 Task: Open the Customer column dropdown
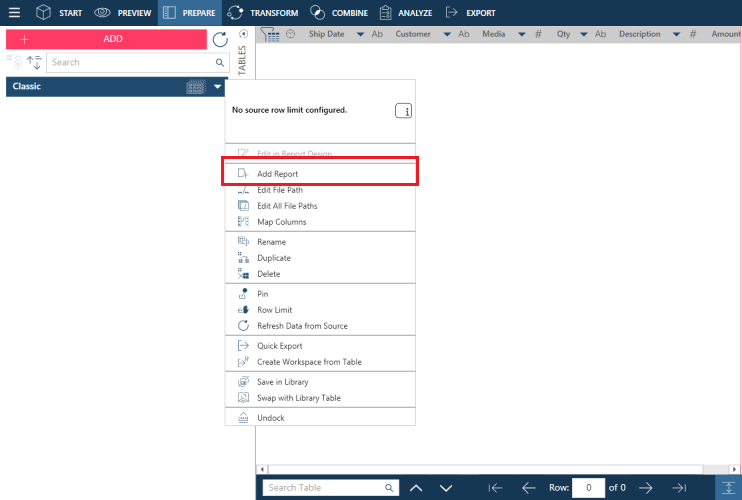click(447, 34)
